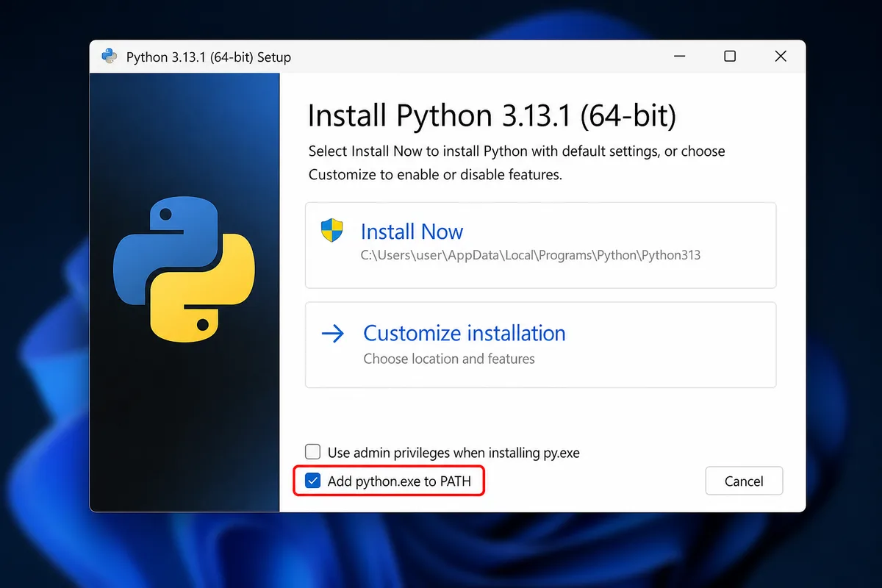The height and width of the screenshot is (588, 882).
Task: Enable Use admin privileges when installing py.exe
Action: (x=313, y=452)
